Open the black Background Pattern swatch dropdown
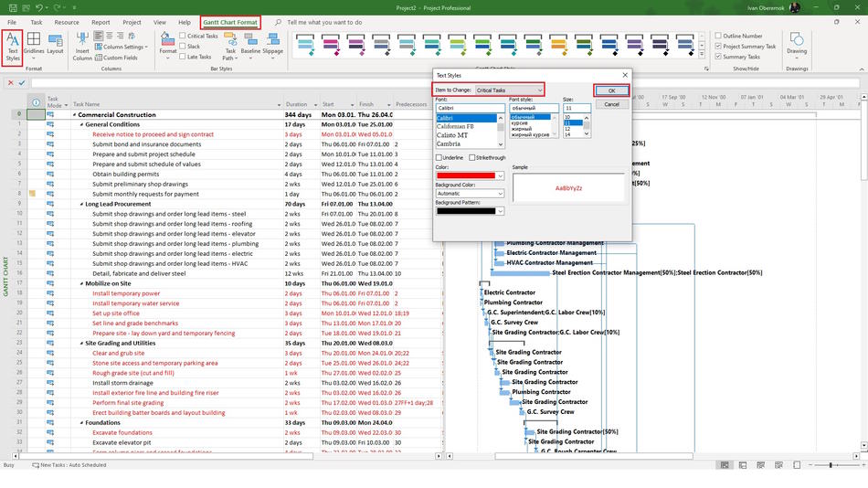 pyautogui.click(x=470, y=211)
